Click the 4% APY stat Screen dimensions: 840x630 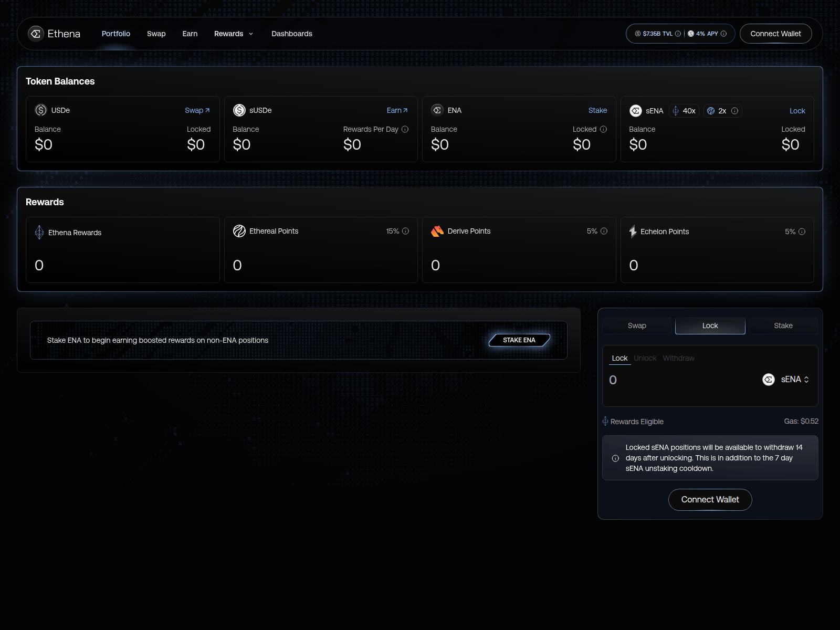click(x=707, y=34)
